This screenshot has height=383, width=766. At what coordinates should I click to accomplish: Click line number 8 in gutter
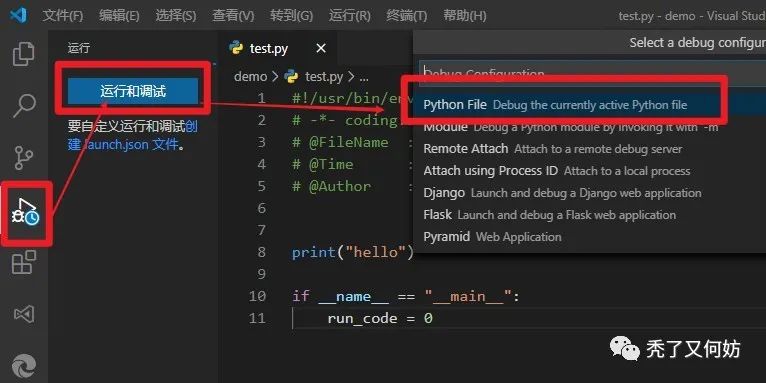tap(261, 252)
